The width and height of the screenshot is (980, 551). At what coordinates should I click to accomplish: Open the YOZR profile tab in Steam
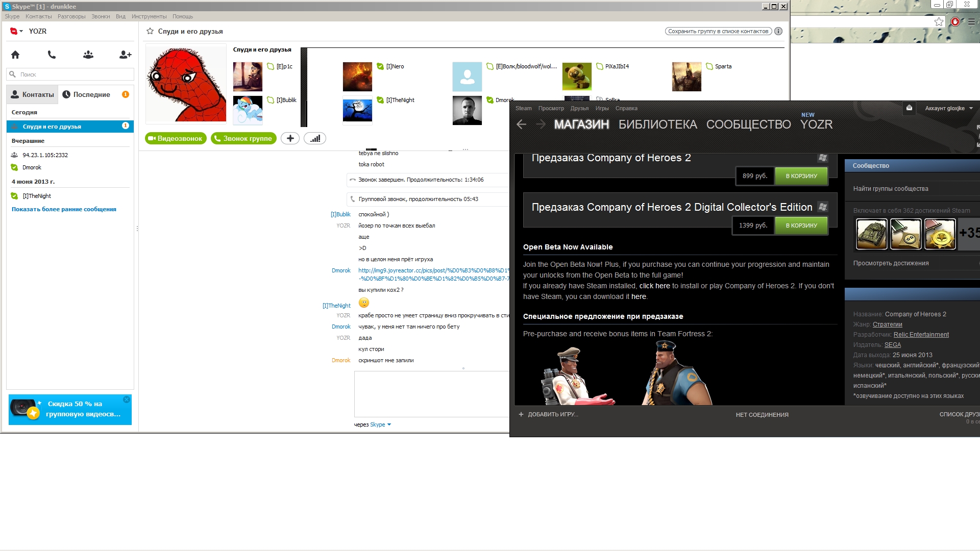[816, 124]
